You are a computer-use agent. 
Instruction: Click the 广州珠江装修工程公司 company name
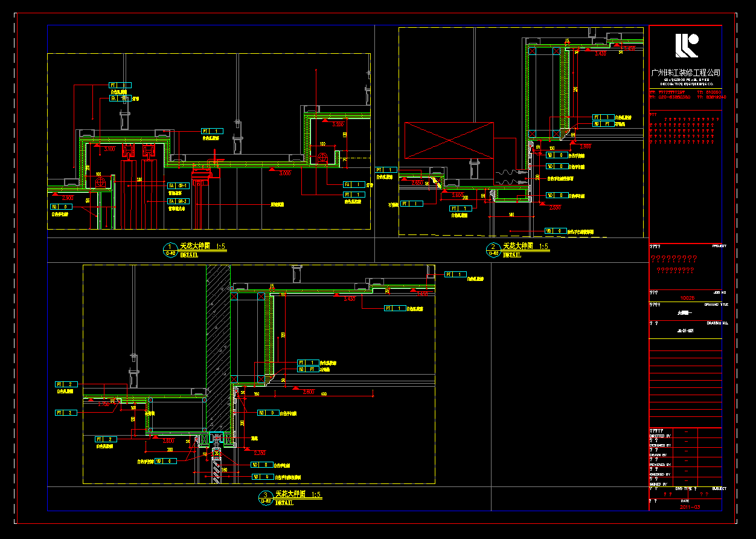pos(685,73)
